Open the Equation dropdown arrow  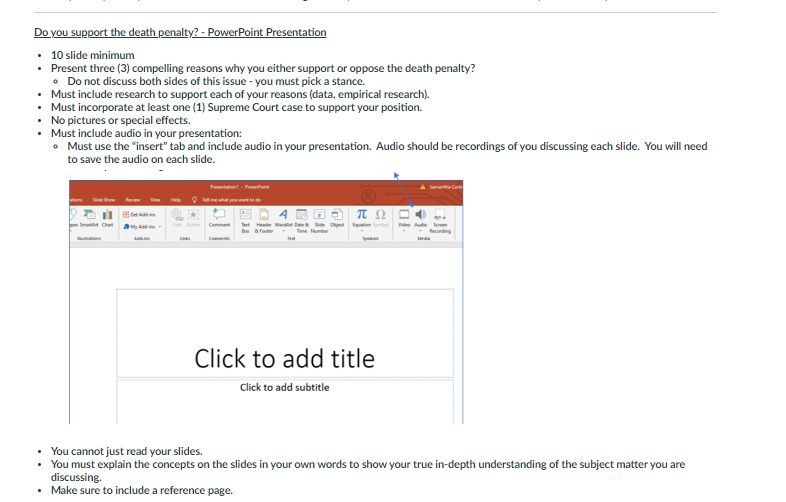[x=361, y=231]
